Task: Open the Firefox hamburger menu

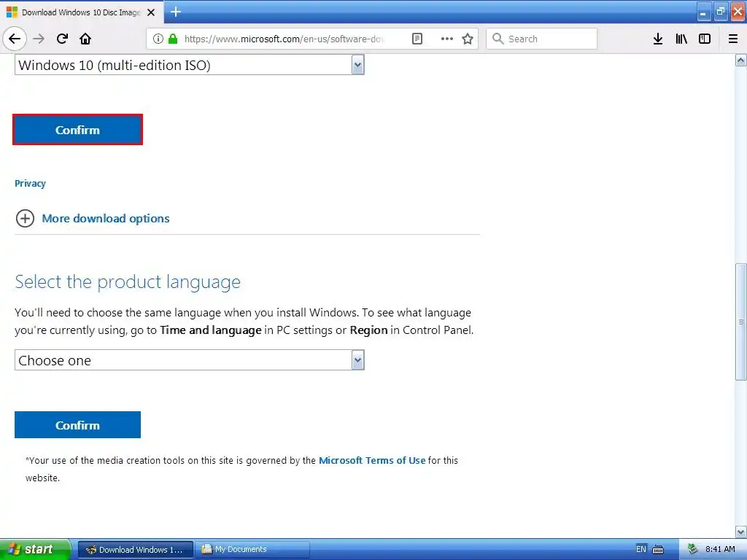Action: pyautogui.click(x=733, y=39)
